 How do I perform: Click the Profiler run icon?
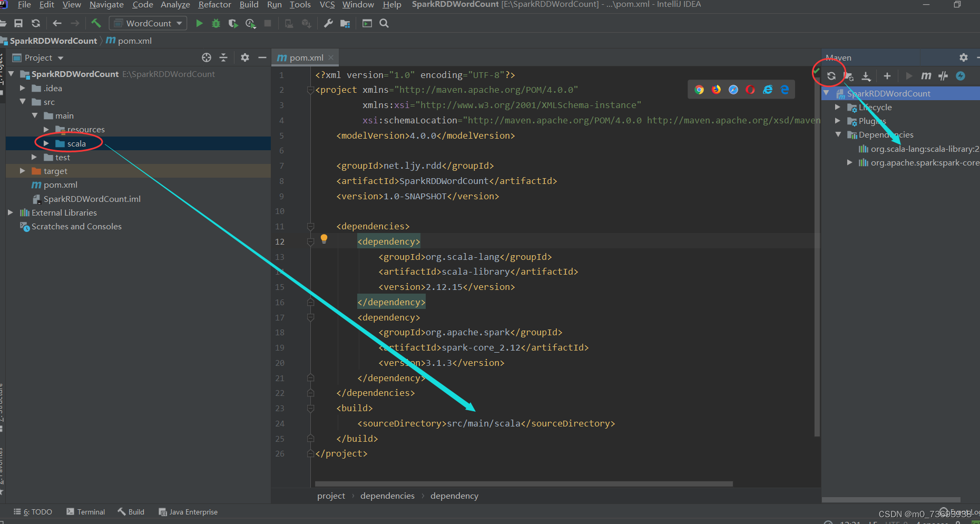(x=250, y=23)
